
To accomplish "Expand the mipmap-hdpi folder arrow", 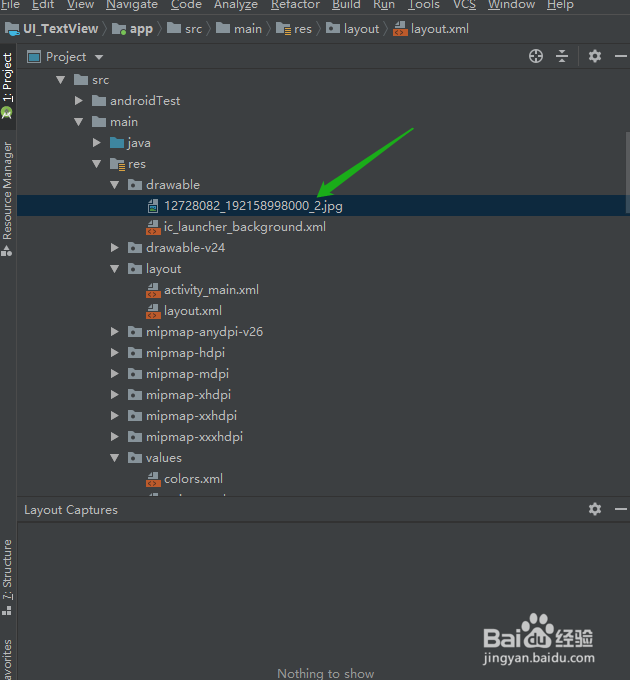I will (115, 353).
